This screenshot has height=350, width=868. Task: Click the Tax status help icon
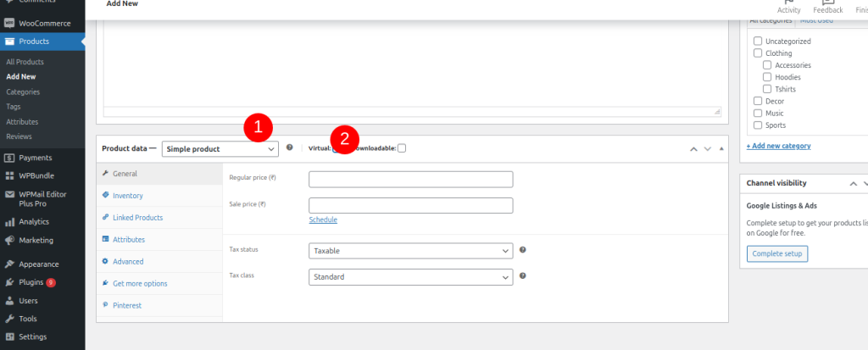pos(522,250)
